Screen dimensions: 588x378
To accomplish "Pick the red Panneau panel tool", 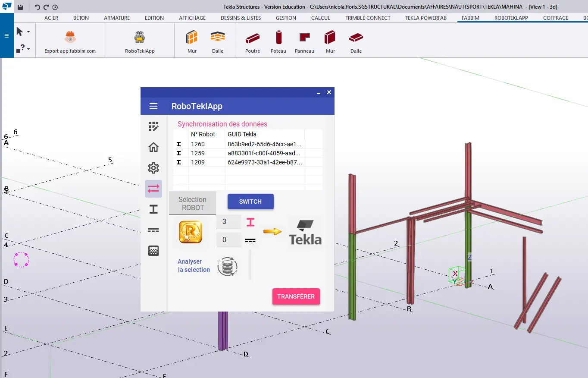I will [x=304, y=38].
